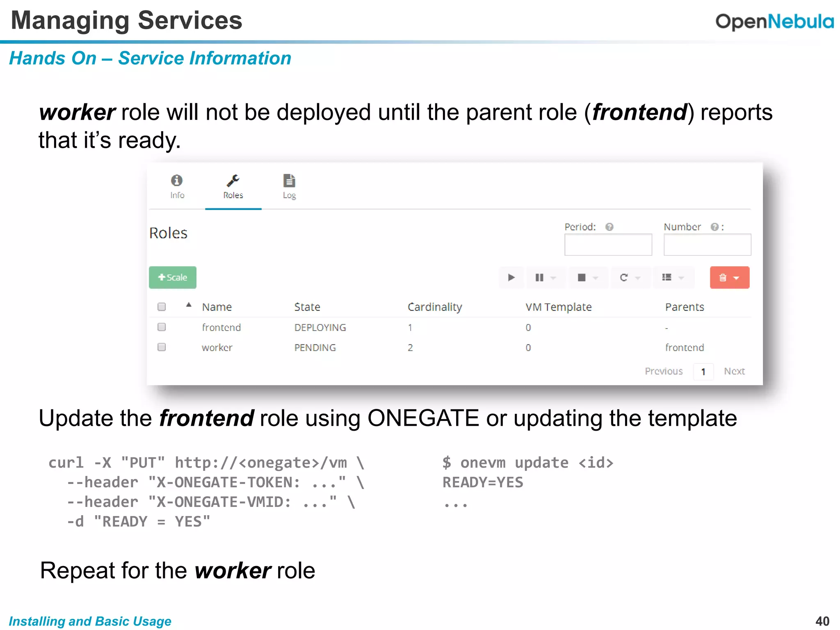Select the frontend role name
840x630 pixels.
pos(221,327)
